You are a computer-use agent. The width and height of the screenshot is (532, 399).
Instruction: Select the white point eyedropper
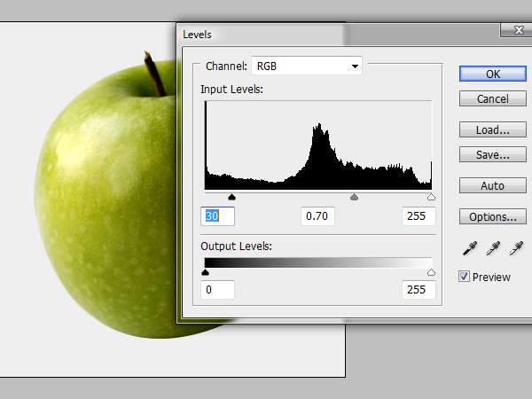[516, 248]
